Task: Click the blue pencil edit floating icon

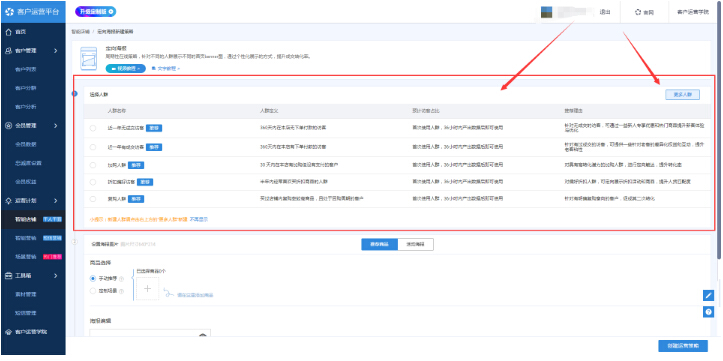Action: [708, 296]
